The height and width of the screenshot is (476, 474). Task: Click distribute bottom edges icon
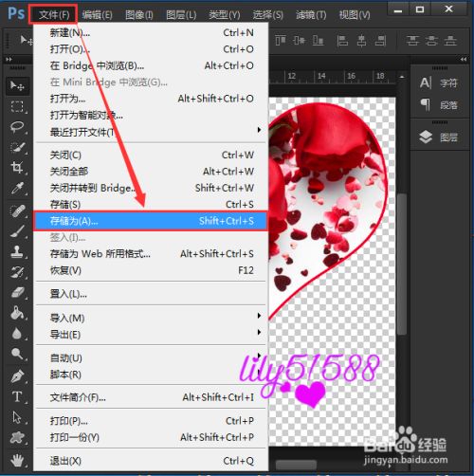click(450, 41)
